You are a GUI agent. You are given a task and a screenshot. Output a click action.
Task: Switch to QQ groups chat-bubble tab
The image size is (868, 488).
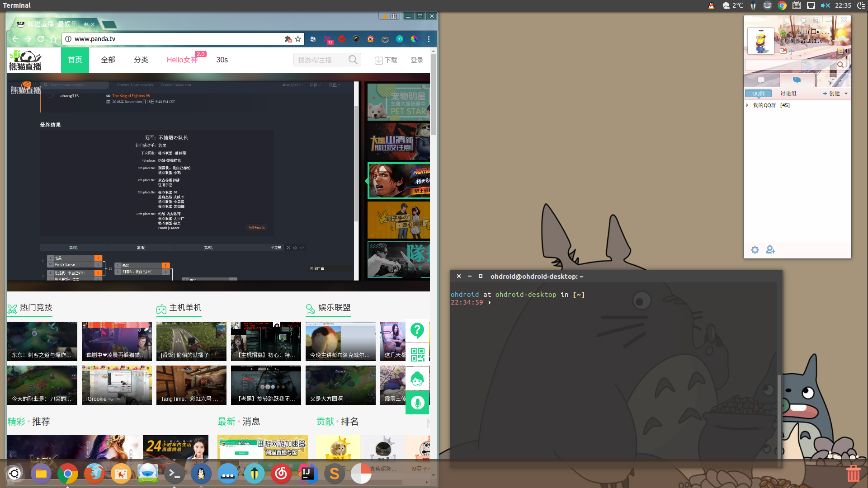click(797, 80)
